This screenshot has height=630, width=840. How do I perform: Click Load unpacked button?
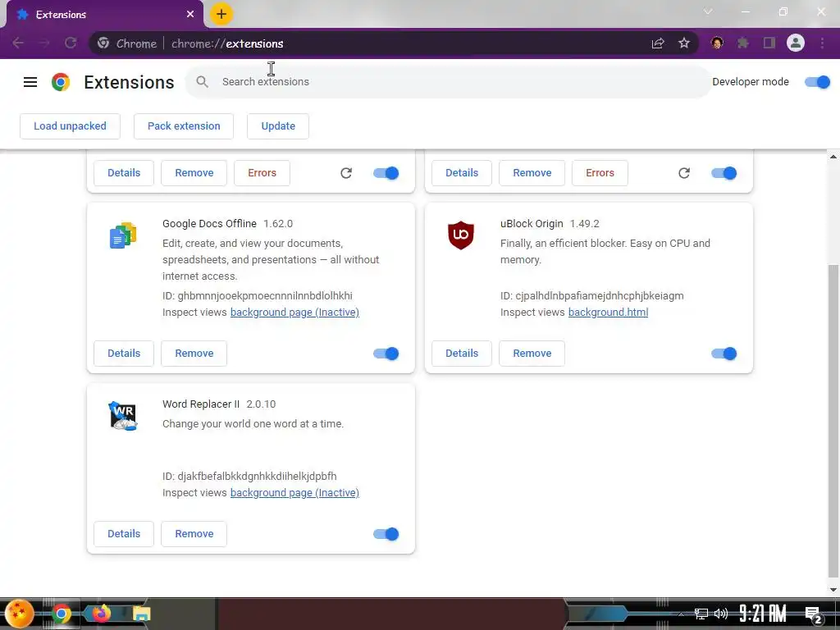pos(71,126)
